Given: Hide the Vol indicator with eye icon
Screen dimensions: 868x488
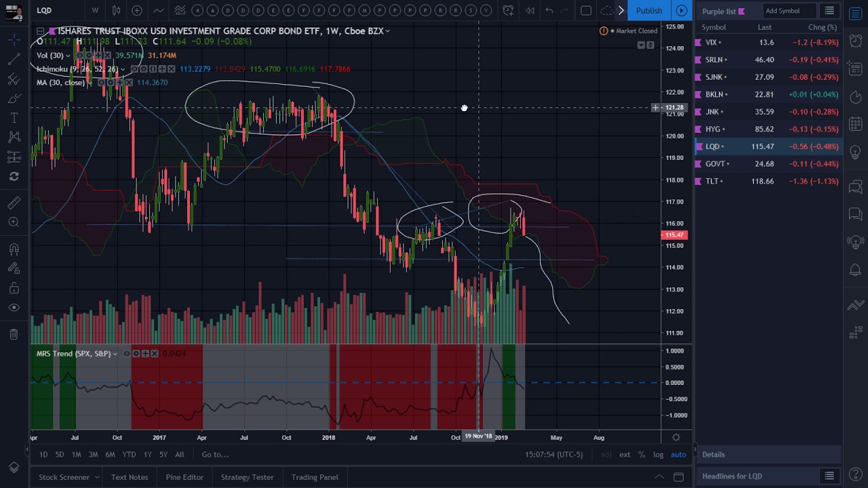Looking at the screenshot, I should tap(79, 56).
